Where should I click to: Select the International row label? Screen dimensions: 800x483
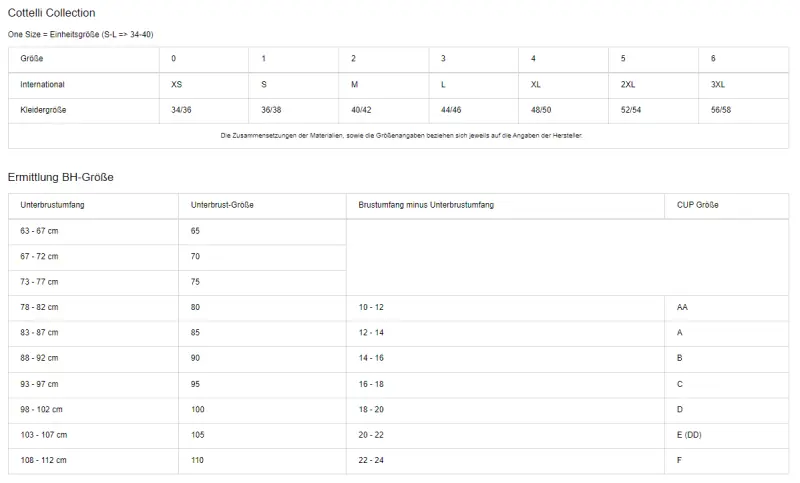pyautogui.click(x=43, y=85)
